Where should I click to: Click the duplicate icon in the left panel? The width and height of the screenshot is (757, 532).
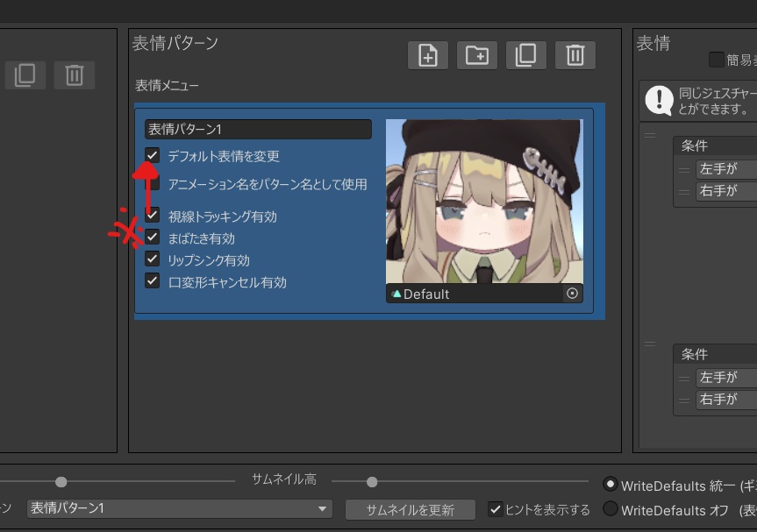coord(25,74)
